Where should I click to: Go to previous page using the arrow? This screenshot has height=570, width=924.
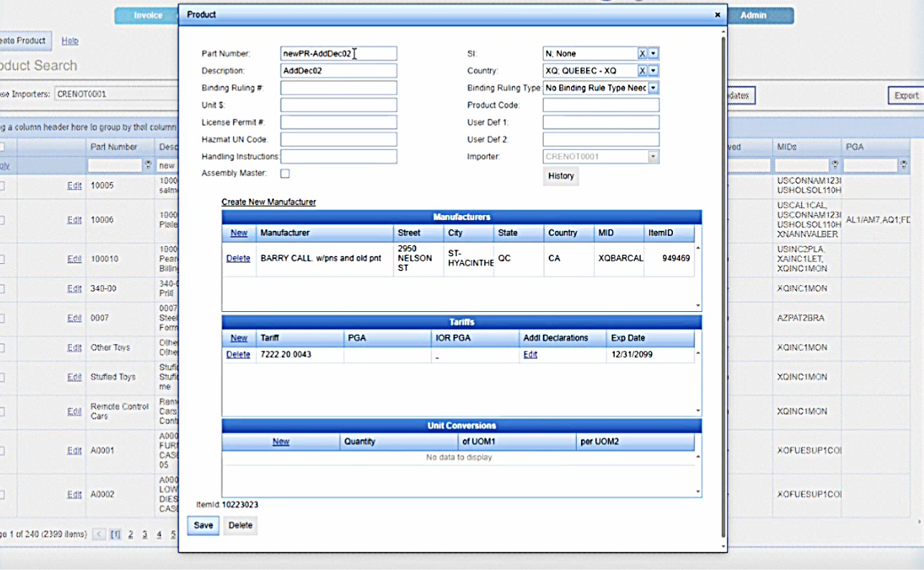[x=99, y=534]
